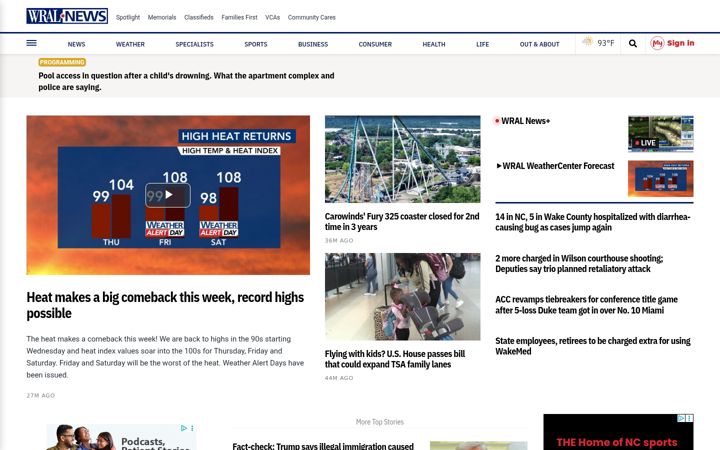Open the Carowinds Fury 325 coaster headline
Viewport: 720px width, 450px height.
[x=402, y=221]
